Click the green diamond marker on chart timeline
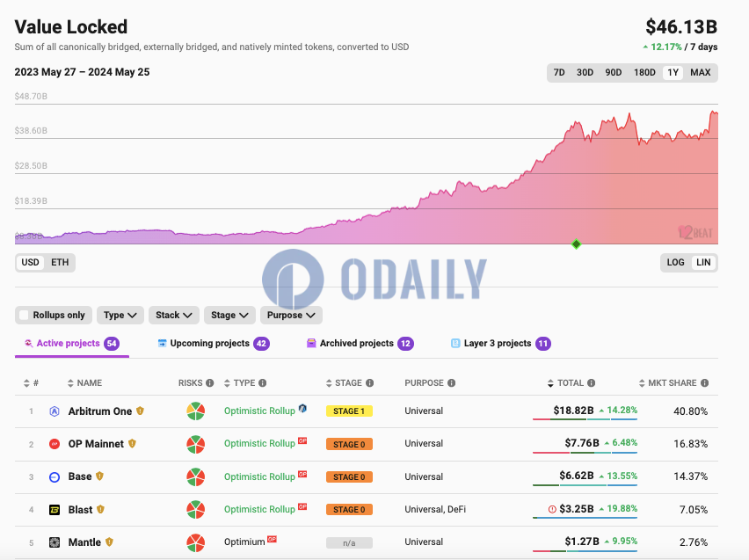Screen dimensions: 749x560 pyautogui.click(x=576, y=244)
